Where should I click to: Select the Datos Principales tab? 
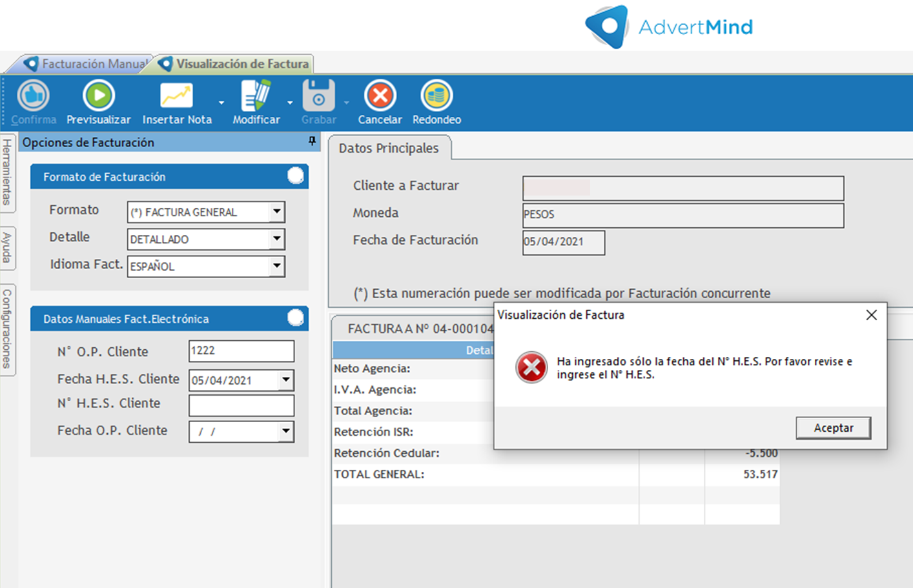pyautogui.click(x=389, y=148)
